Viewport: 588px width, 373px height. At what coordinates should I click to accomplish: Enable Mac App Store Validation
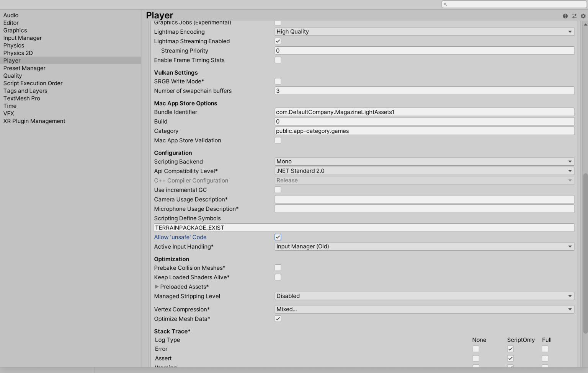pyautogui.click(x=278, y=140)
